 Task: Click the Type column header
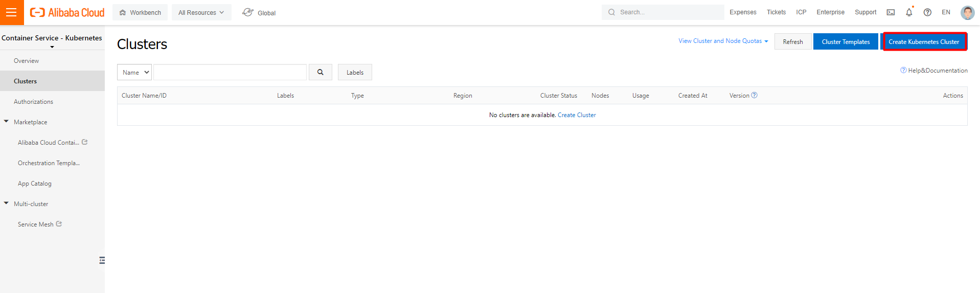(357, 96)
